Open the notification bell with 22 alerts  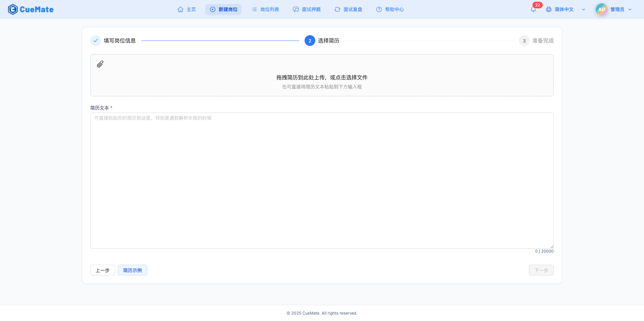tap(533, 9)
